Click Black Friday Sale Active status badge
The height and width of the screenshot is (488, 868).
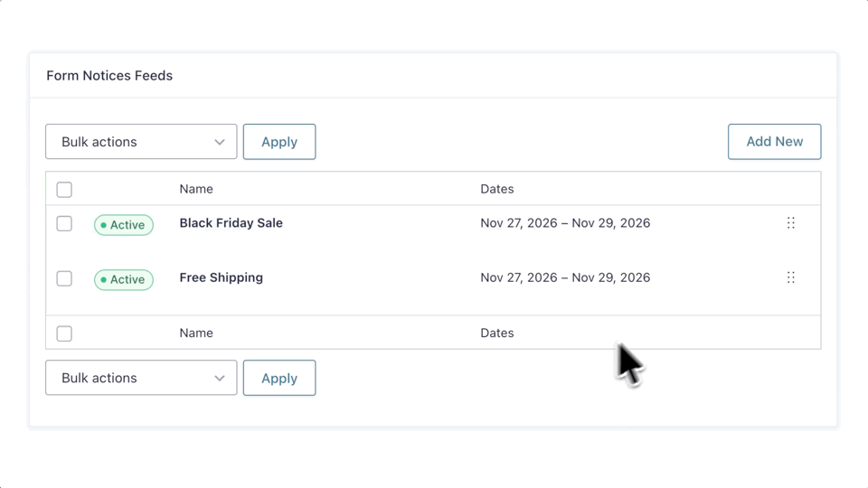[124, 225]
